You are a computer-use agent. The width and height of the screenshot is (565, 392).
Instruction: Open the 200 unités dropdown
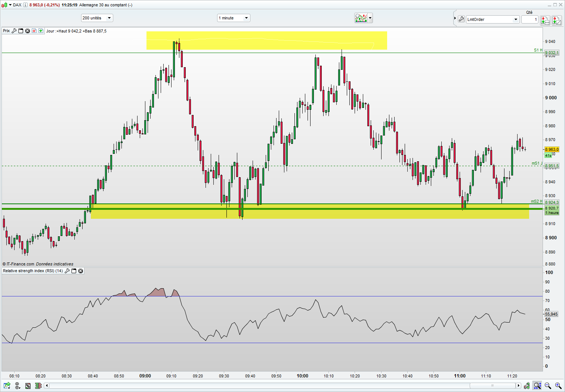[97, 18]
